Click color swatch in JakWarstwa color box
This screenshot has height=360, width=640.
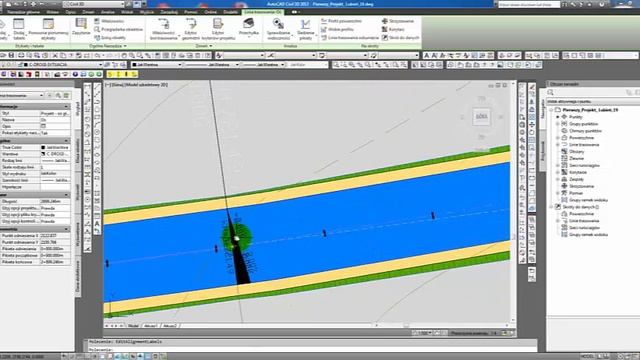(134, 64)
